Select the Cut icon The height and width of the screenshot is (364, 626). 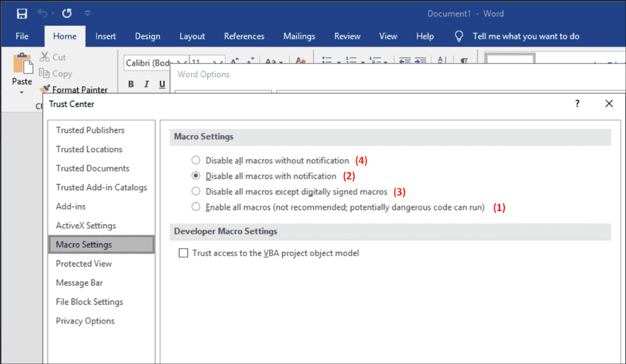44,57
